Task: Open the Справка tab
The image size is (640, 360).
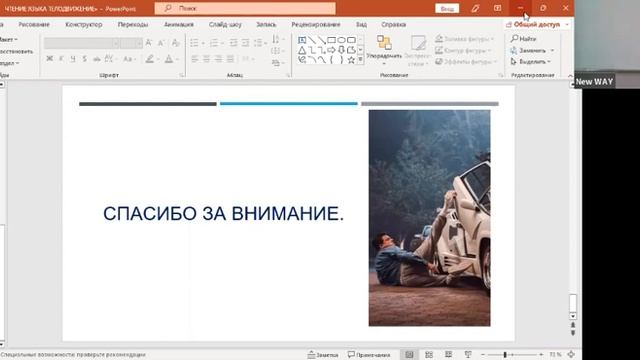Action: coord(393,24)
